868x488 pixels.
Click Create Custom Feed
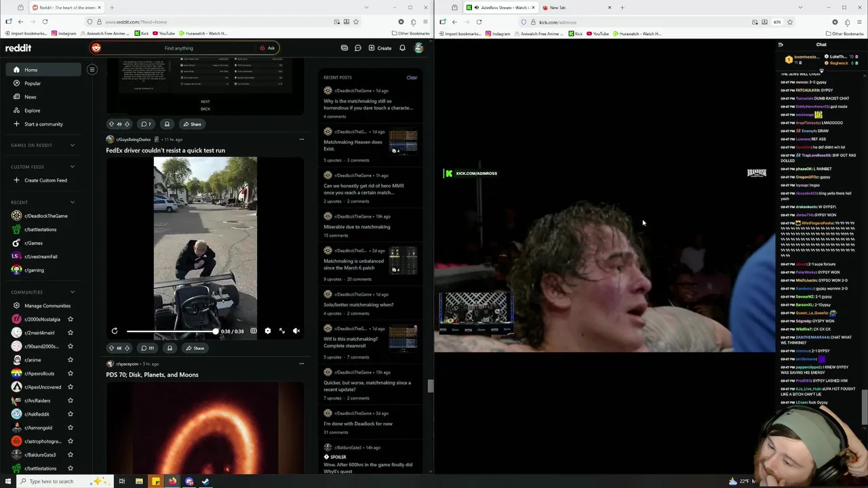tap(44, 180)
